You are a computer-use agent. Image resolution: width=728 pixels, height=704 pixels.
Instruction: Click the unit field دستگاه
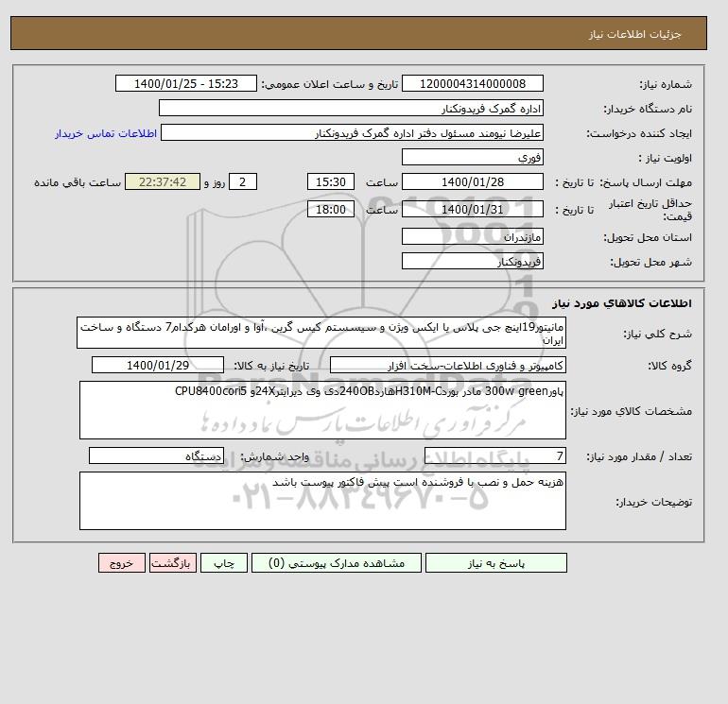tap(156, 456)
